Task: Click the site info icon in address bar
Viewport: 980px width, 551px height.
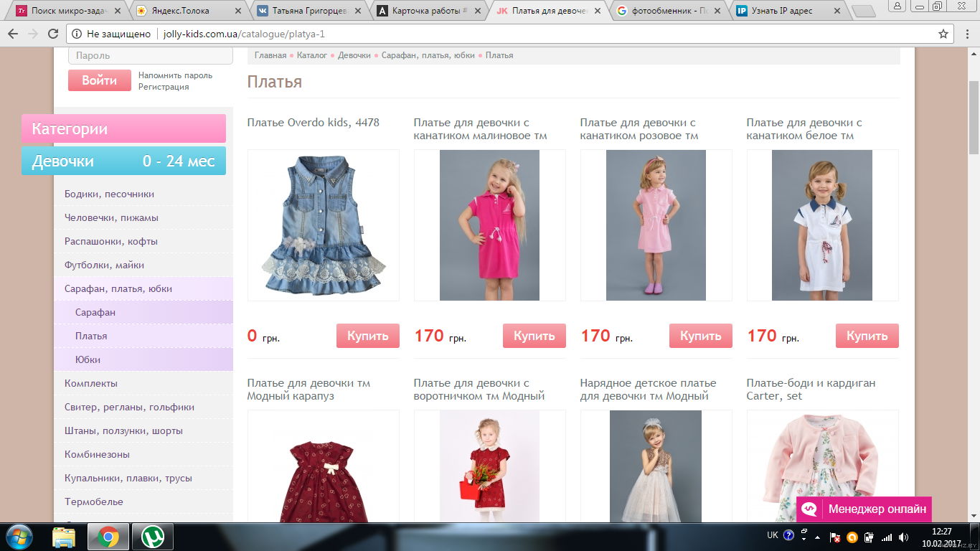Action: (x=77, y=34)
